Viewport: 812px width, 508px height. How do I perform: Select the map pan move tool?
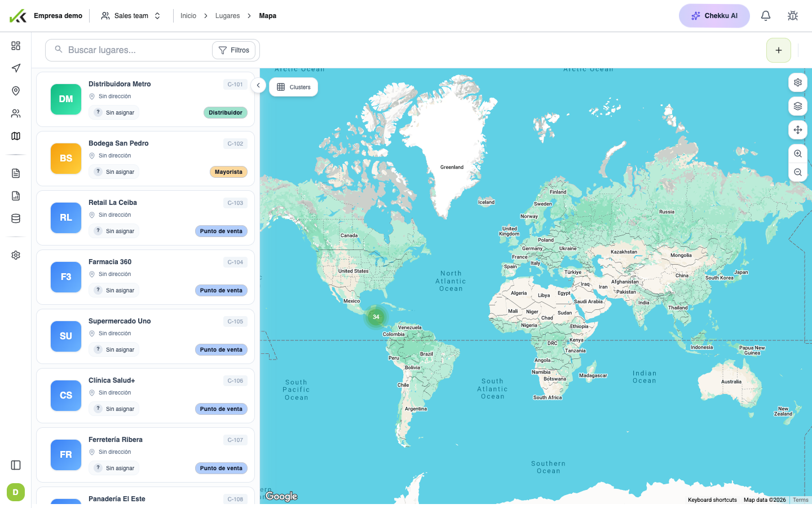[x=798, y=130]
